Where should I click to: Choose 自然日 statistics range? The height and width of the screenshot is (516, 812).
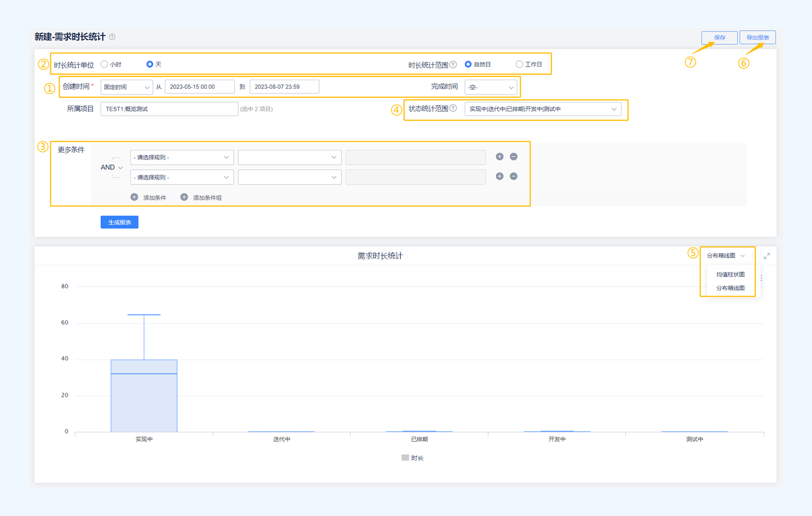[468, 64]
